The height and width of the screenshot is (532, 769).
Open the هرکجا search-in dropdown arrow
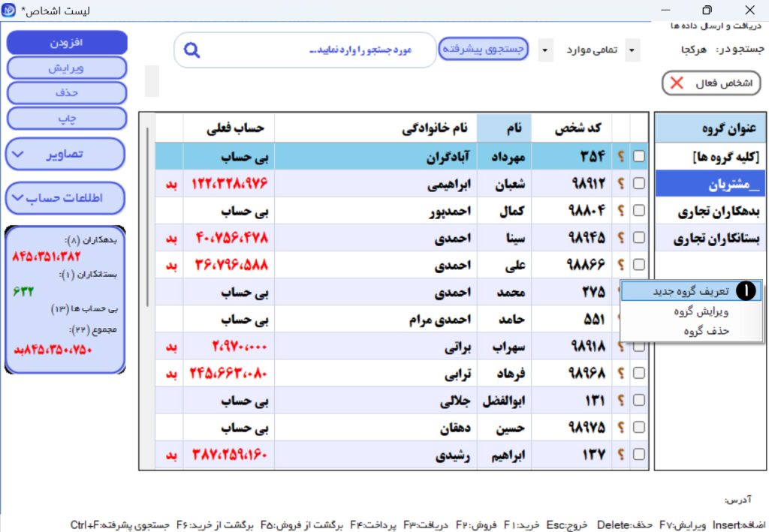pos(632,50)
